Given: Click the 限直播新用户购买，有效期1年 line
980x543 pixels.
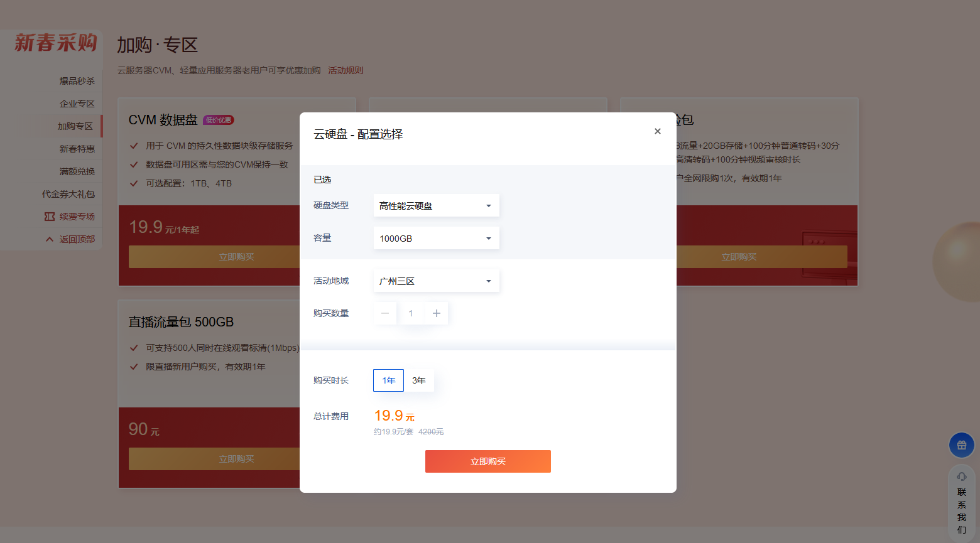Looking at the screenshot, I should tap(206, 367).
